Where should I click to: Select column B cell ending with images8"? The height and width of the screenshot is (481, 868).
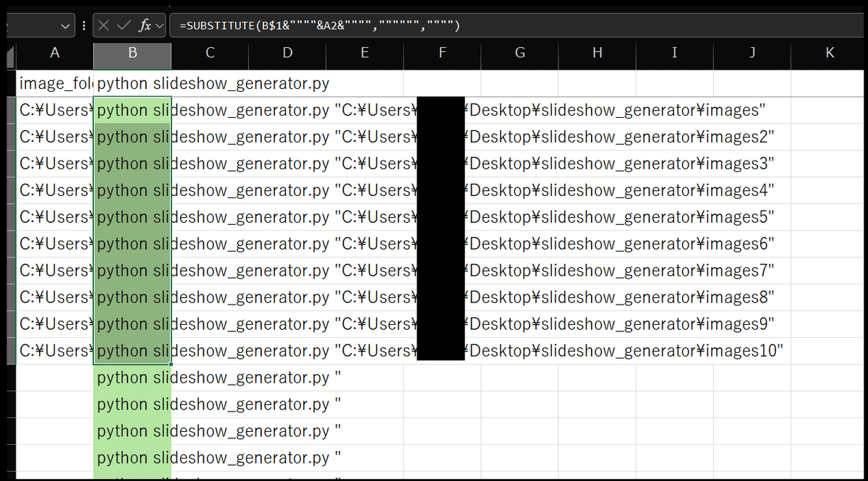click(132, 297)
